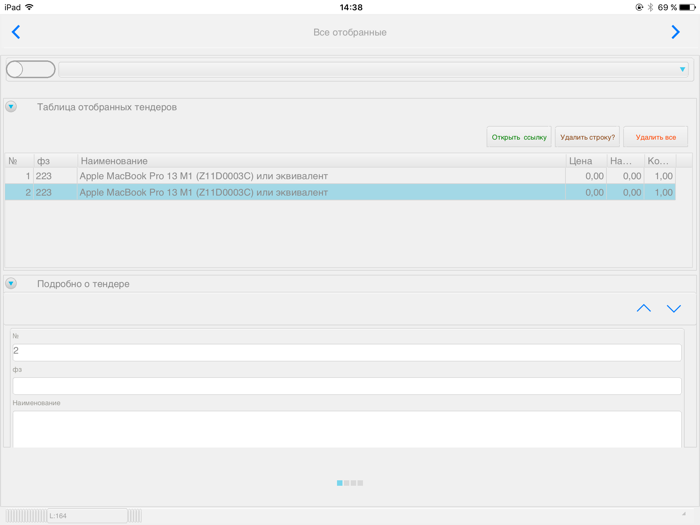This screenshot has width=700, height=525.
Task: Go forward with the right arrow
Action: point(675,32)
